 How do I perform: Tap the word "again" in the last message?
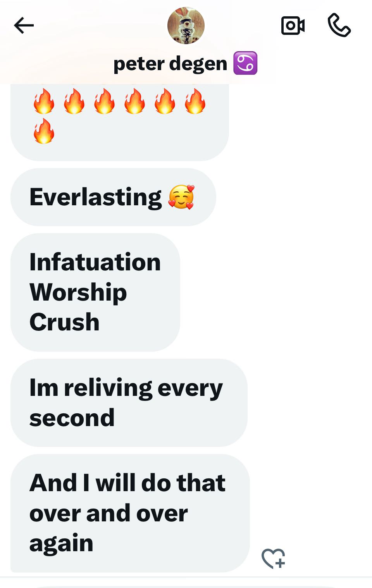point(61,543)
